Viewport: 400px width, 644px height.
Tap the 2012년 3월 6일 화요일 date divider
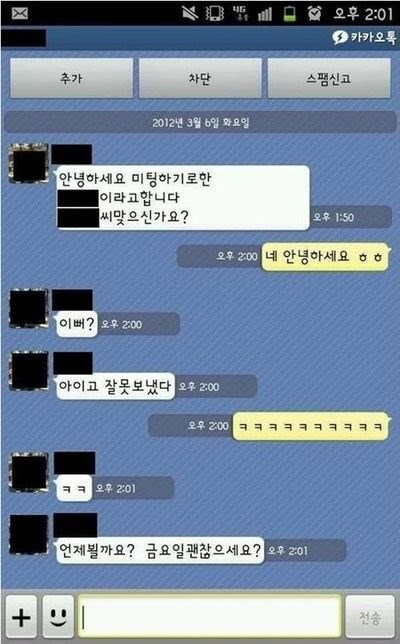(x=200, y=122)
